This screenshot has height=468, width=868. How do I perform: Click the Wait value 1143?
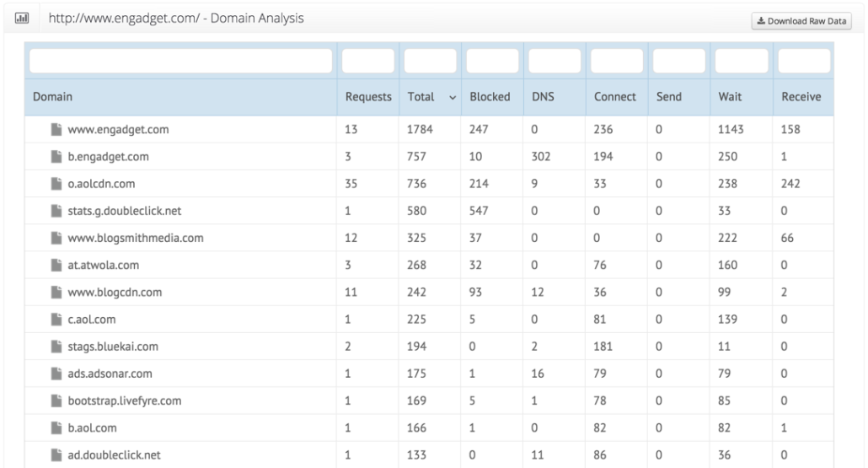click(x=731, y=130)
